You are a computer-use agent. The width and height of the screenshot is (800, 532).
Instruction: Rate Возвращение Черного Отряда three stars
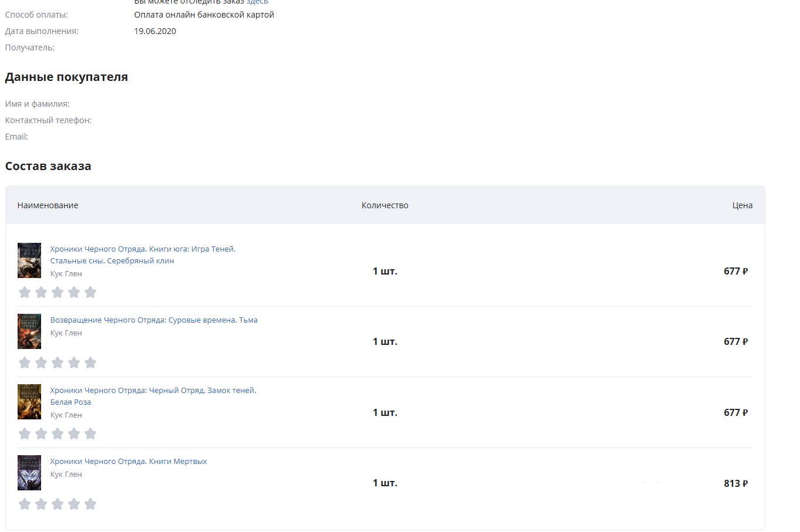pos(58,362)
